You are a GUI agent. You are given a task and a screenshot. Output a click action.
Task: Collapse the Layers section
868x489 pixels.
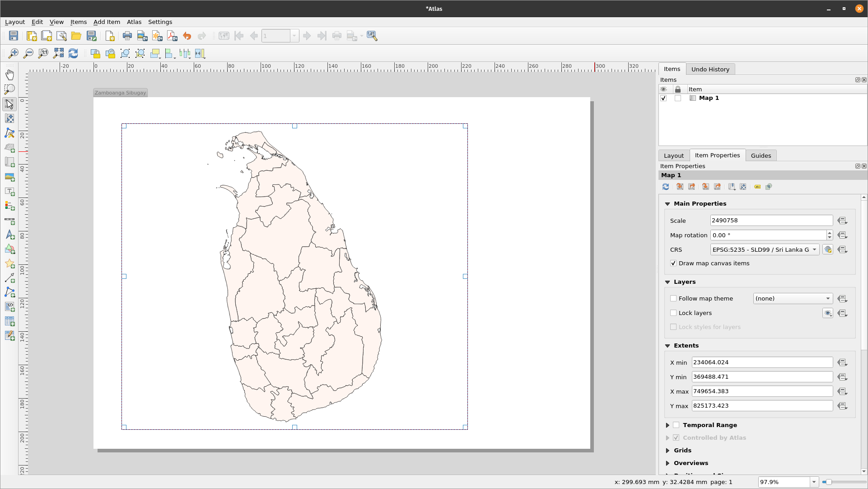(667, 282)
